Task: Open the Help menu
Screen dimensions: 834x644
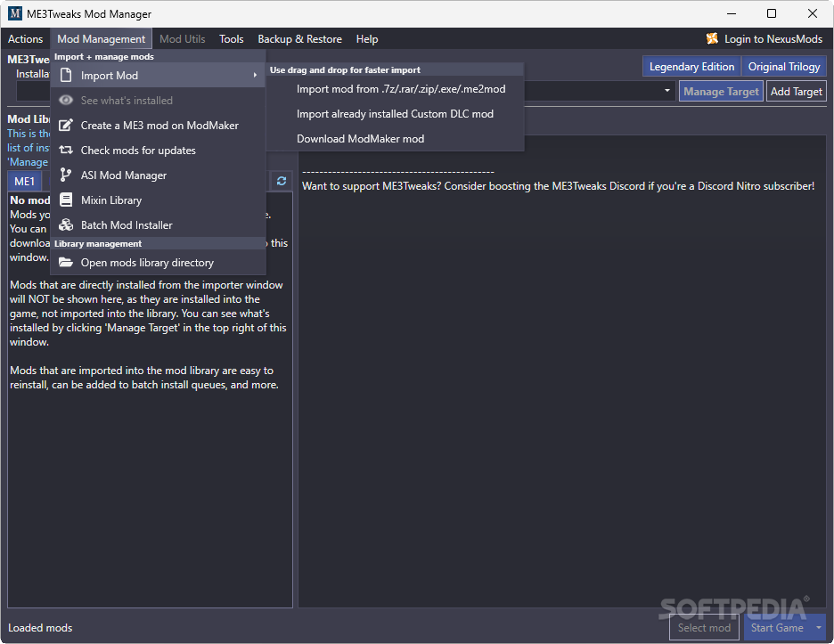Action: [x=367, y=39]
